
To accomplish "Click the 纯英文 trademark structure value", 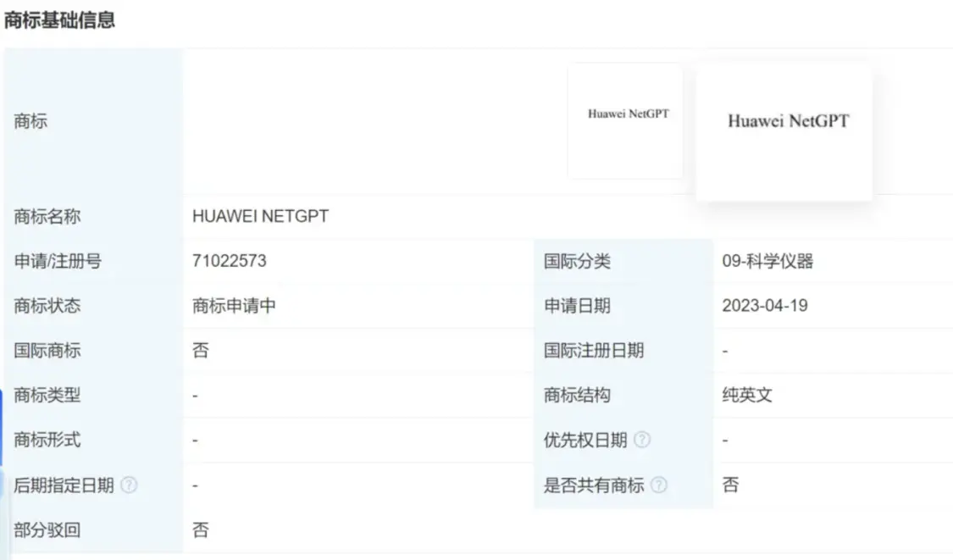I will click(x=747, y=395).
